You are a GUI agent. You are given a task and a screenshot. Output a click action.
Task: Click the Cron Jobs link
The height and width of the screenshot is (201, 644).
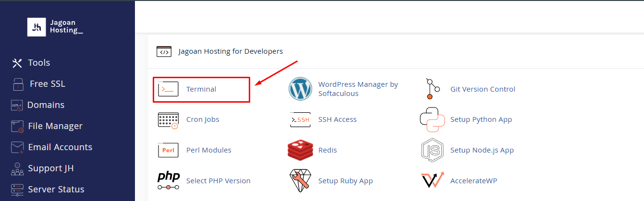(x=203, y=119)
